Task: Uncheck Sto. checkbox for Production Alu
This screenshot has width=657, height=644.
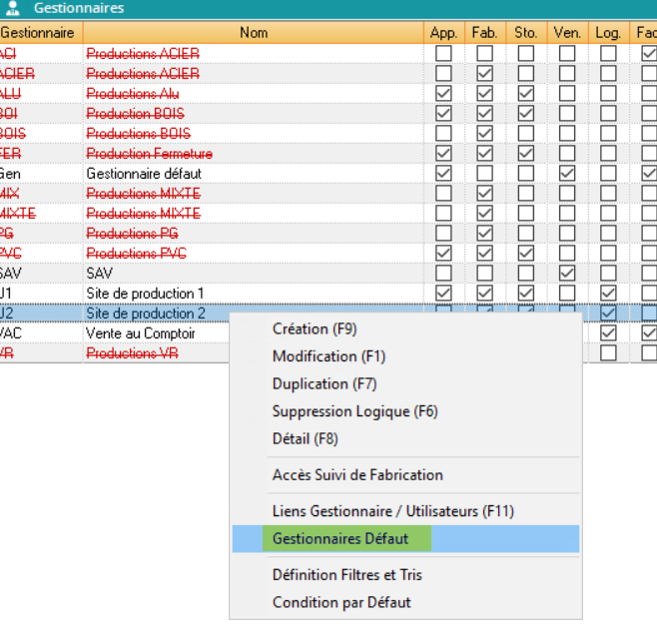Action: click(526, 94)
